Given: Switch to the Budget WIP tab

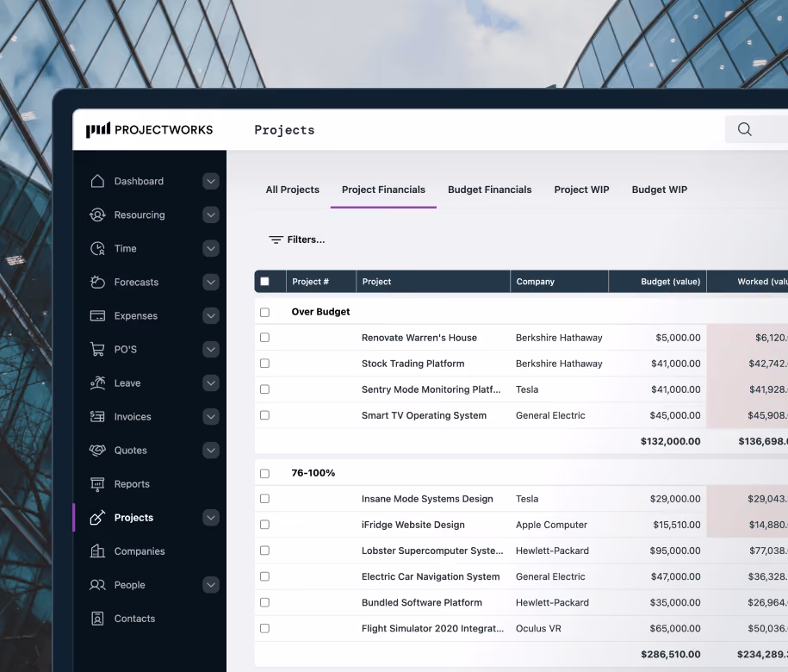Looking at the screenshot, I should click(660, 190).
